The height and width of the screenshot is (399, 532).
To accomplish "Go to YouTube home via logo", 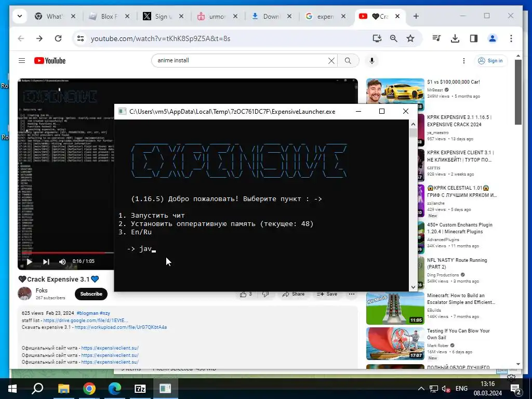I will tap(49, 61).
